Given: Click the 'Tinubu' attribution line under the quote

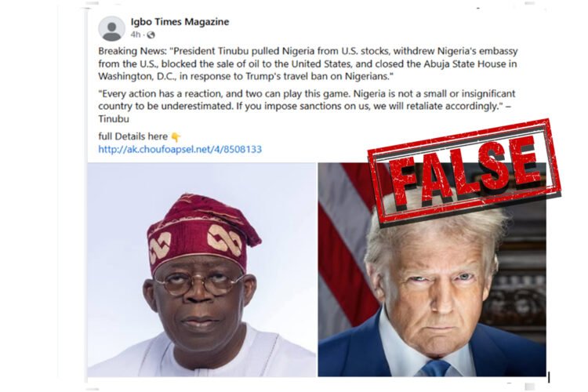Looking at the screenshot, I should click(114, 119).
